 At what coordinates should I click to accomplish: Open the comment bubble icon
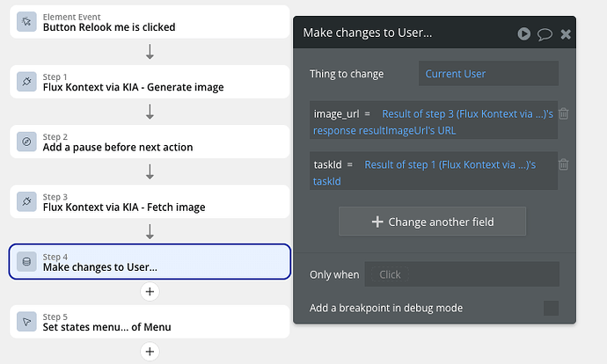click(545, 33)
